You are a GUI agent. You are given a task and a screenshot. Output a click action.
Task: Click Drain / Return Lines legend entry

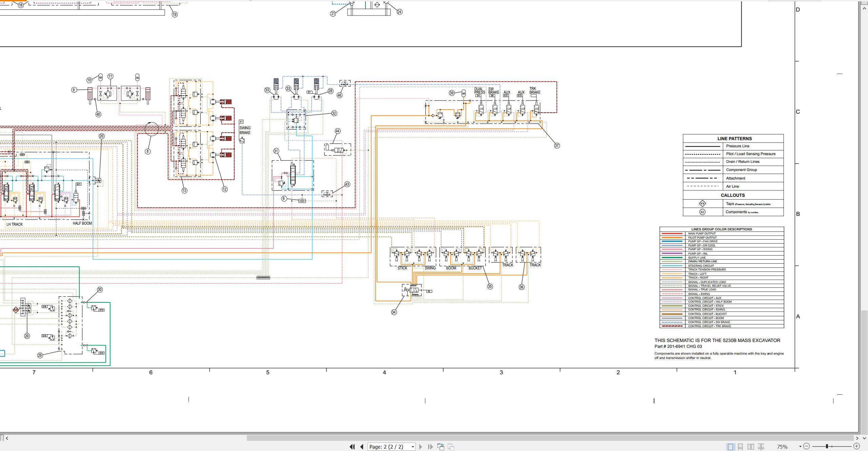(743, 162)
